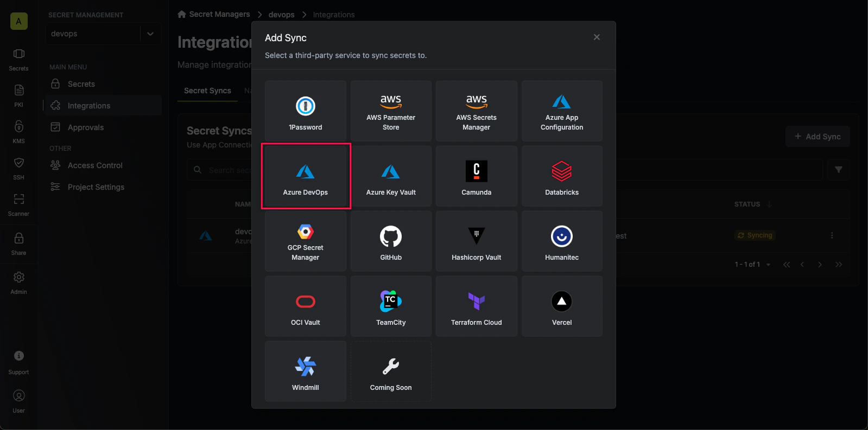Open the PKI section
This screenshot has height=430, width=868.
tap(18, 96)
